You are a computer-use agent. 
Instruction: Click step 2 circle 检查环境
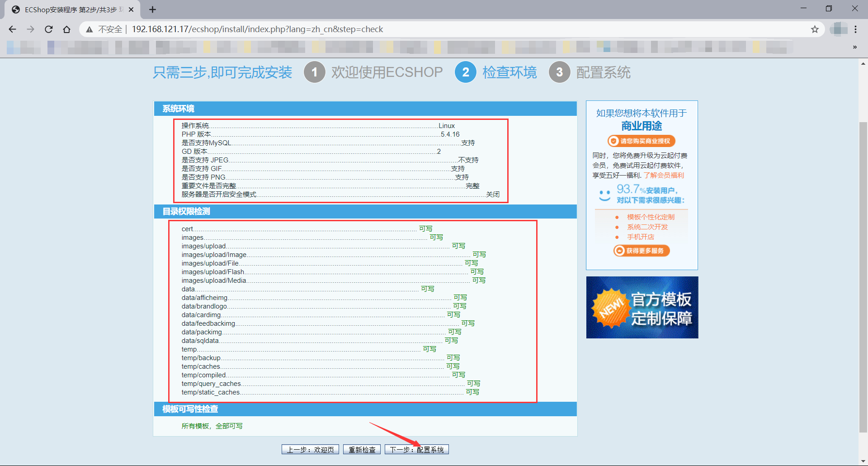coord(465,72)
